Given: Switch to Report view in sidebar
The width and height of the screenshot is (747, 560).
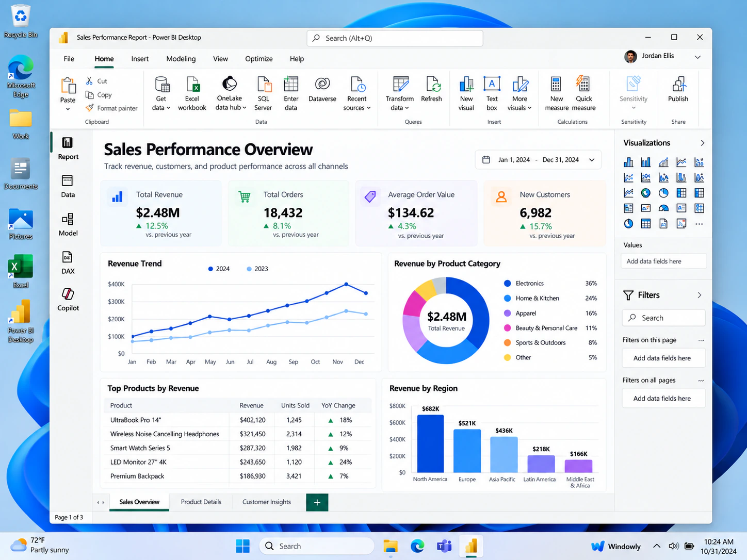Looking at the screenshot, I should click(x=68, y=149).
